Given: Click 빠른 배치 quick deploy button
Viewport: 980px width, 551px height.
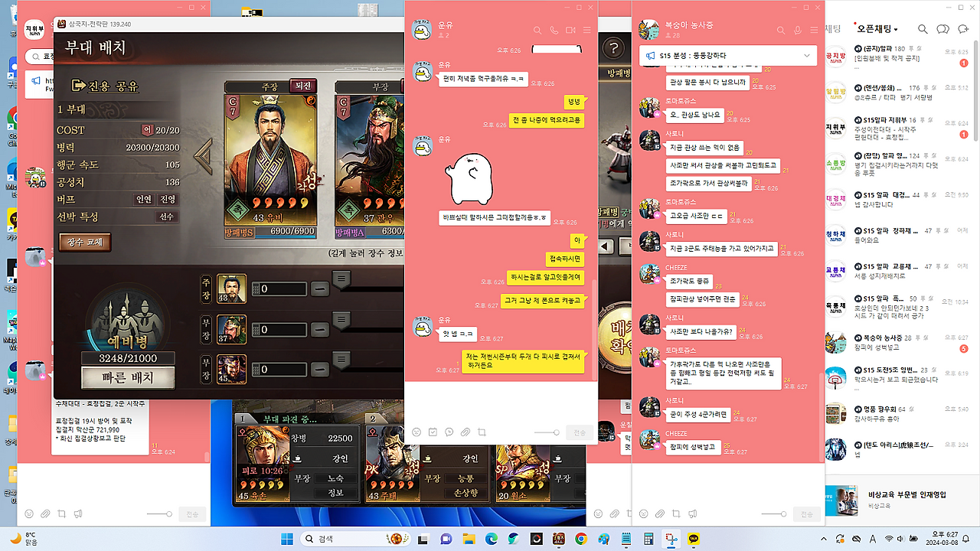Looking at the screenshot, I should coord(128,377).
